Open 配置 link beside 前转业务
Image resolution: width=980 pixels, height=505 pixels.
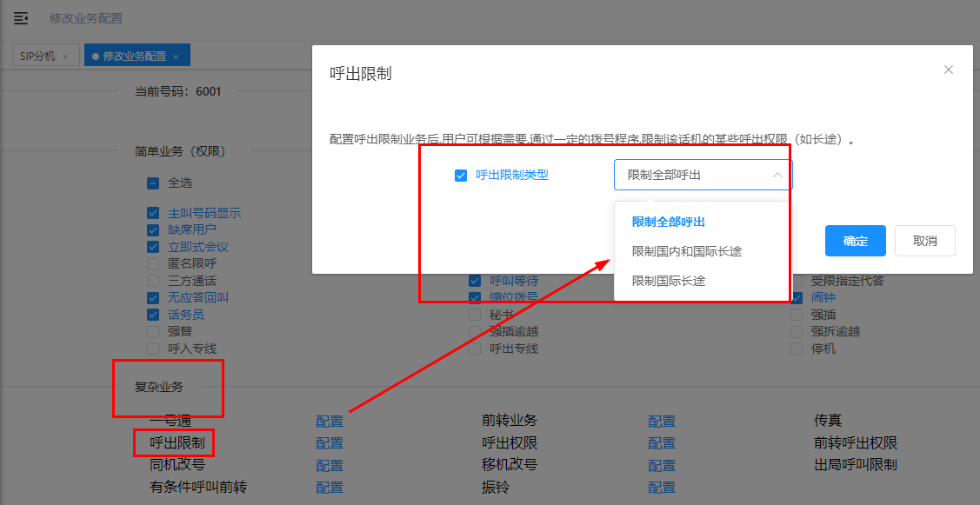tap(662, 421)
